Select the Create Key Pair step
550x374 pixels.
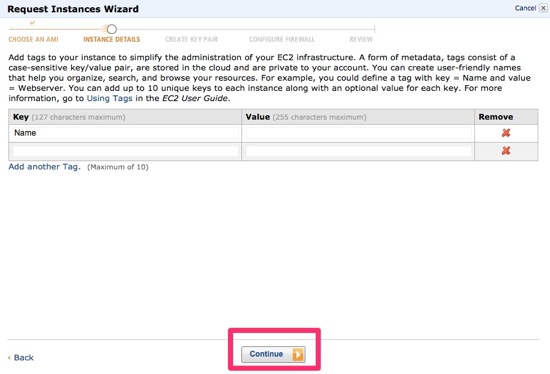192,39
